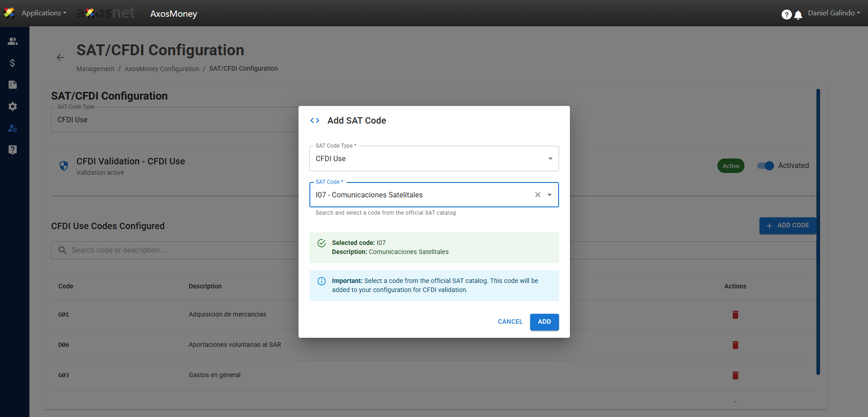Open the SAT Code dropdown arrow
The image size is (868, 417).
point(550,195)
